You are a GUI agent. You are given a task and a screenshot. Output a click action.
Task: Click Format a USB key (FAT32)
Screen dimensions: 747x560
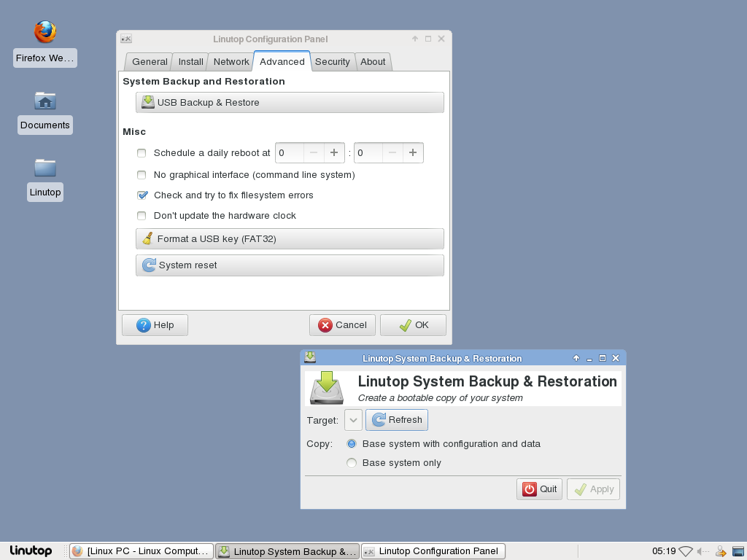[290, 239]
